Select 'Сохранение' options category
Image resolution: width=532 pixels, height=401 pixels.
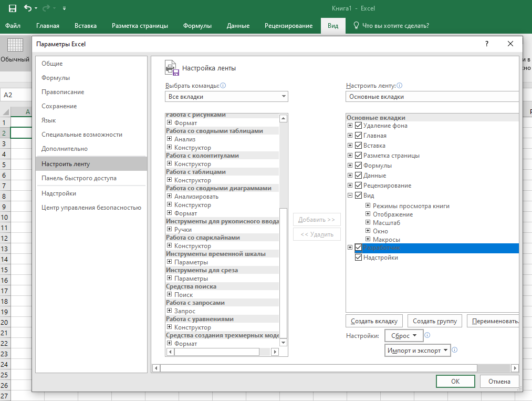[91, 106]
